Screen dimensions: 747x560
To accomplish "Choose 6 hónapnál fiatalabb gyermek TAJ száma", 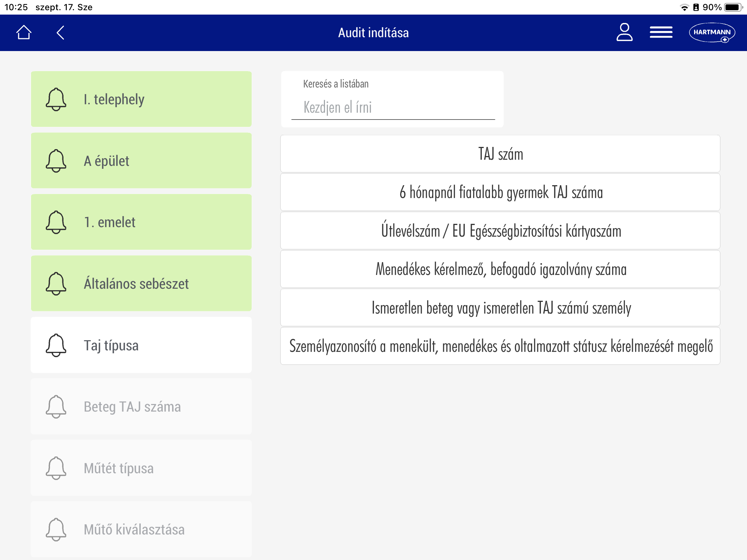I will pos(500,192).
